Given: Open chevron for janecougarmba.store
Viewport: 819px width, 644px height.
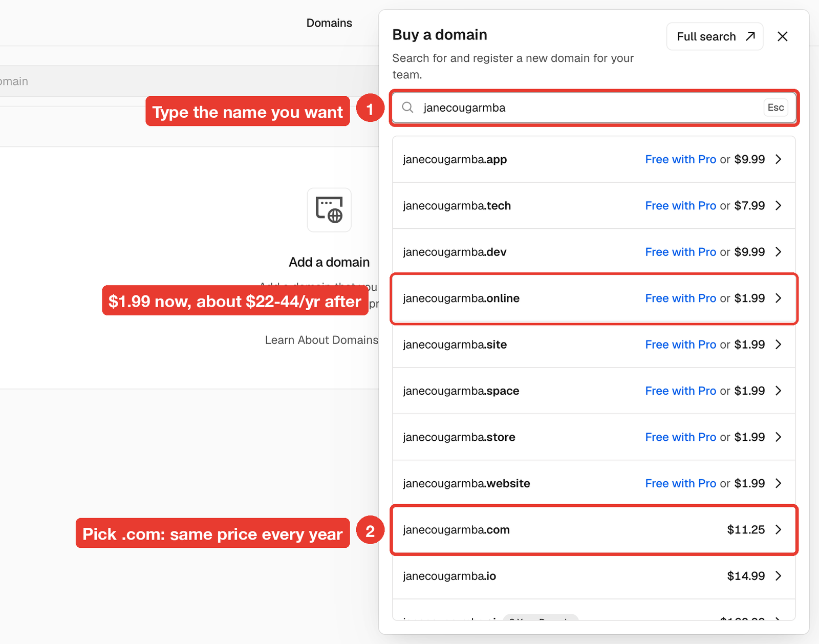Looking at the screenshot, I should coord(779,437).
